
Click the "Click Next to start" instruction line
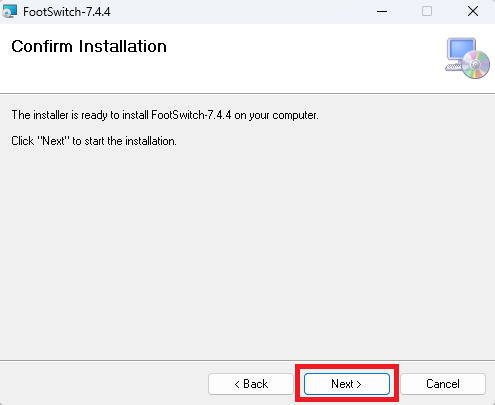[x=94, y=141]
